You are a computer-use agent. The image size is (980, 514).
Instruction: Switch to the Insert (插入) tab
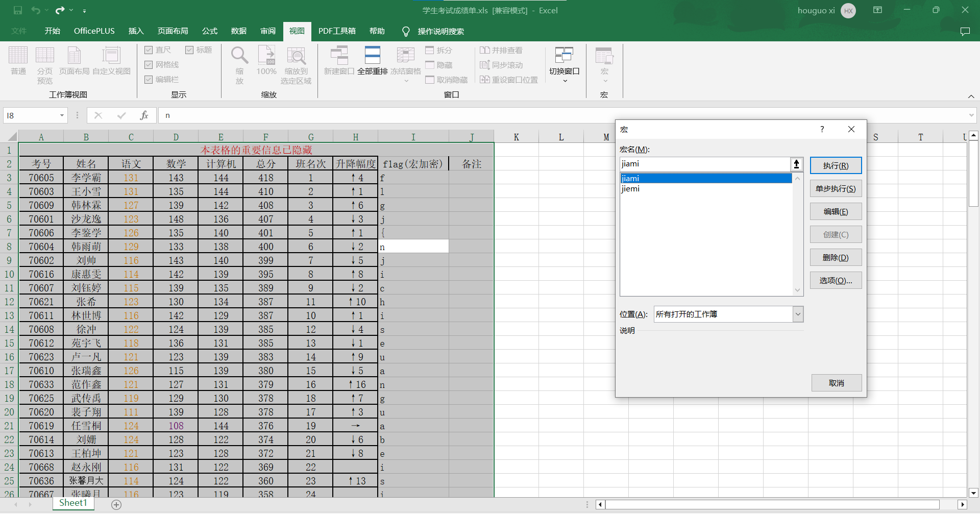pos(136,31)
